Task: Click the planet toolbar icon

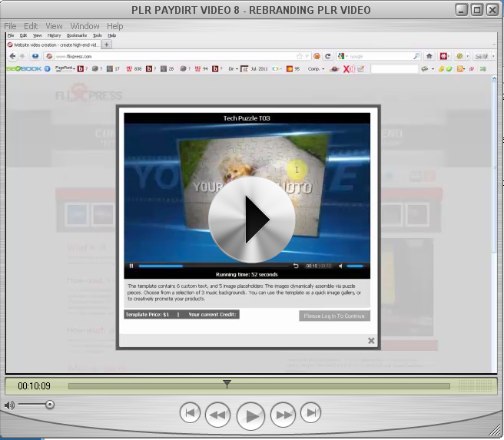Action: pyautogui.click(x=334, y=69)
